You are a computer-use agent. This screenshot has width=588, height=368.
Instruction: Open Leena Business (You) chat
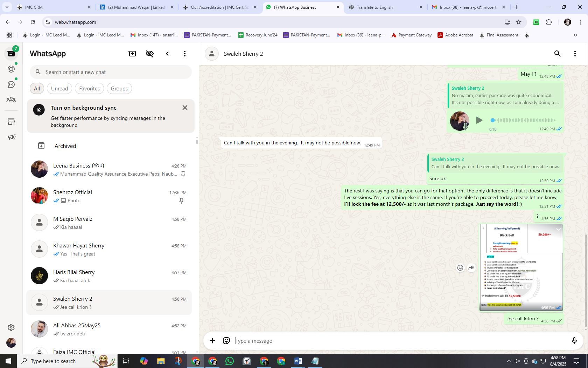click(109, 169)
